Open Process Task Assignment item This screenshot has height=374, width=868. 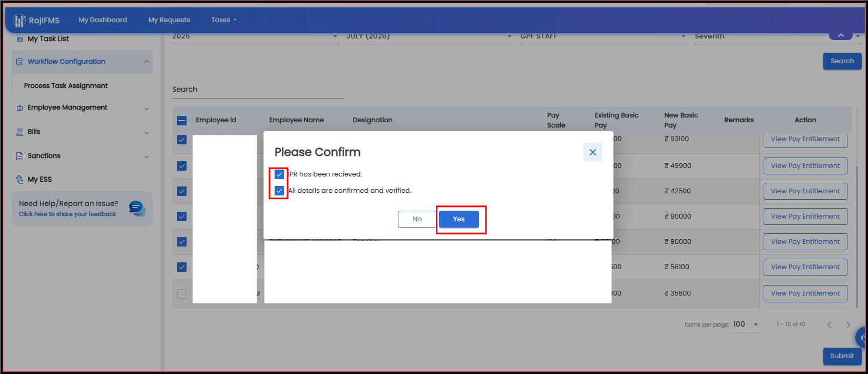pos(66,86)
